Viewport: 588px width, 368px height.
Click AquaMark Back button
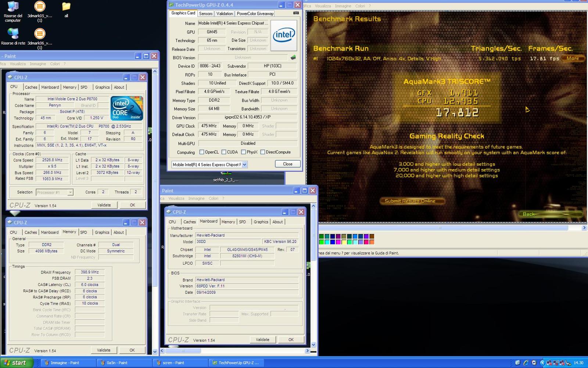[551, 214]
